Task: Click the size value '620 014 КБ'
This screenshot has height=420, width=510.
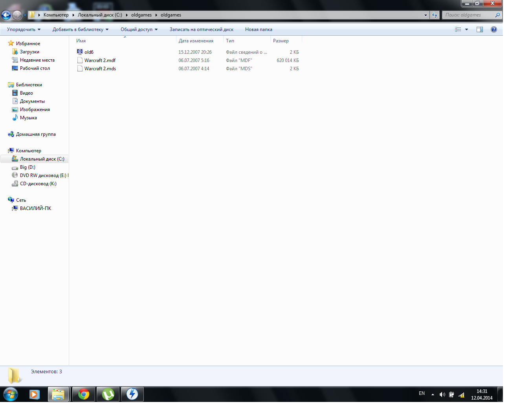Action: (x=288, y=60)
